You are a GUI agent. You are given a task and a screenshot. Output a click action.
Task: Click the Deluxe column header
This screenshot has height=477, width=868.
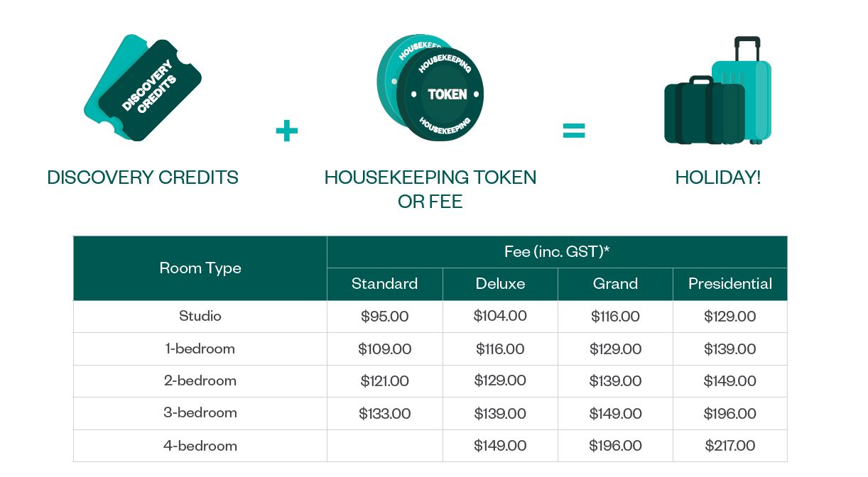click(500, 284)
